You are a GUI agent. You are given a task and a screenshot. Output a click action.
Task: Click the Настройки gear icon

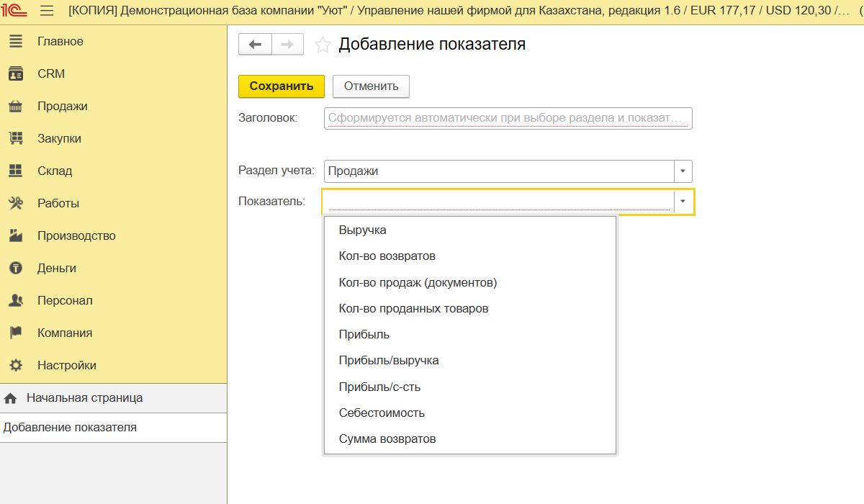point(16,366)
